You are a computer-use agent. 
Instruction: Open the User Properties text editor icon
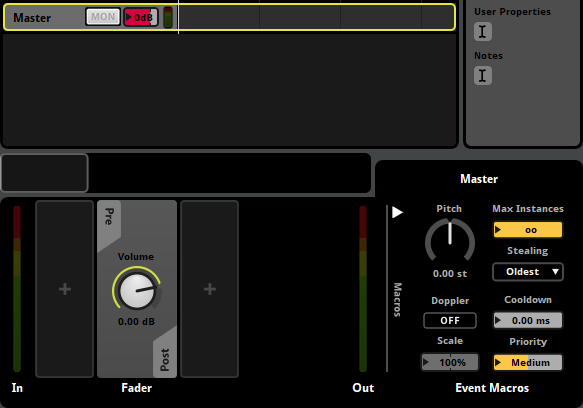(x=483, y=32)
